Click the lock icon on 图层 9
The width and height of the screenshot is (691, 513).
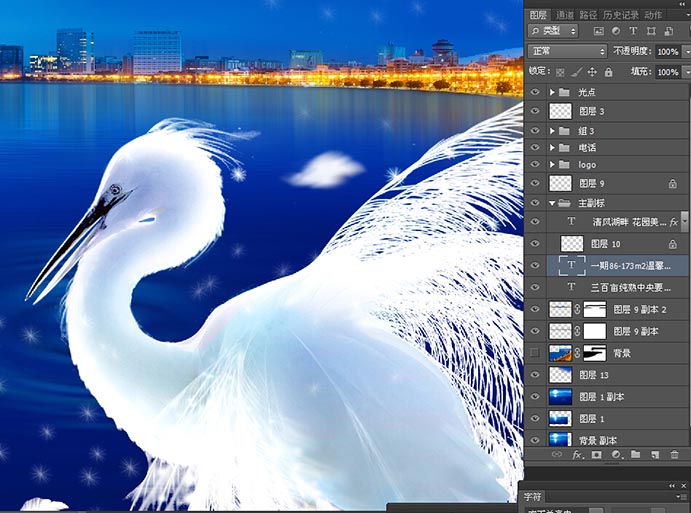coord(672,183)
